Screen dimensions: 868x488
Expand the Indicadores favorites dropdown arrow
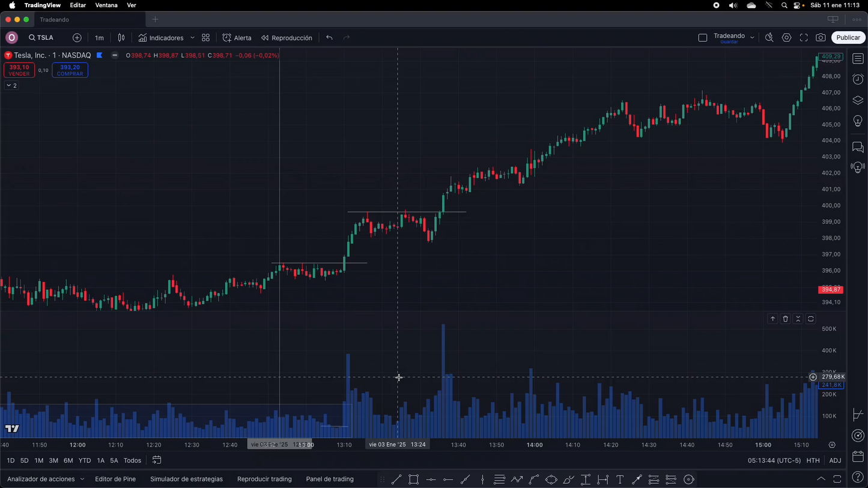(x=192, y=38)
